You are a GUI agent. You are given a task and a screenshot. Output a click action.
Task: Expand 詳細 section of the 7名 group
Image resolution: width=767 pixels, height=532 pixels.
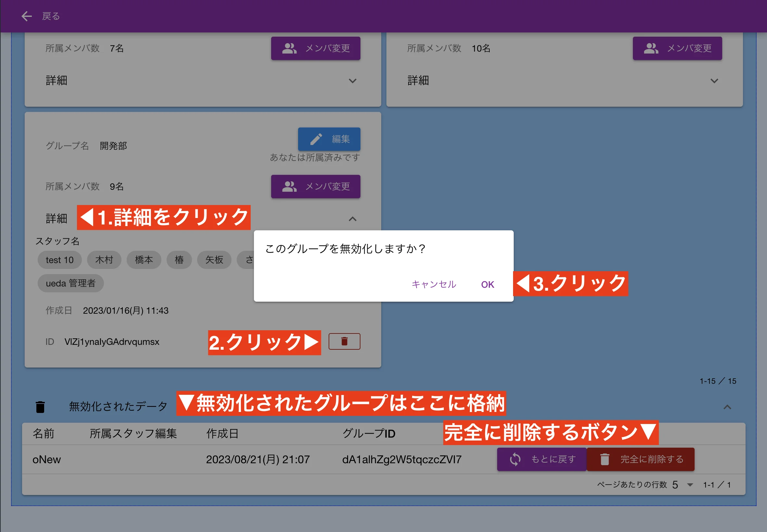pyautogui.click(x=353, y=81)
